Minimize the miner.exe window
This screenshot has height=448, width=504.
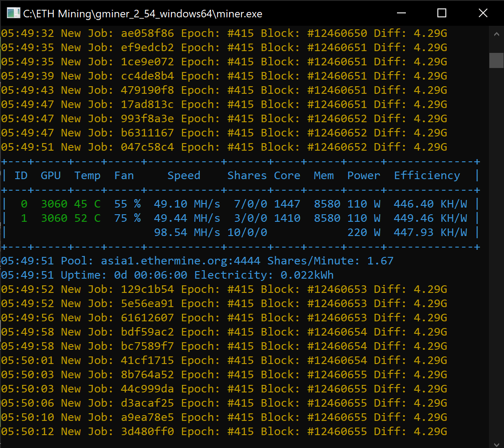pyautogui.click(x=401, y=13)
